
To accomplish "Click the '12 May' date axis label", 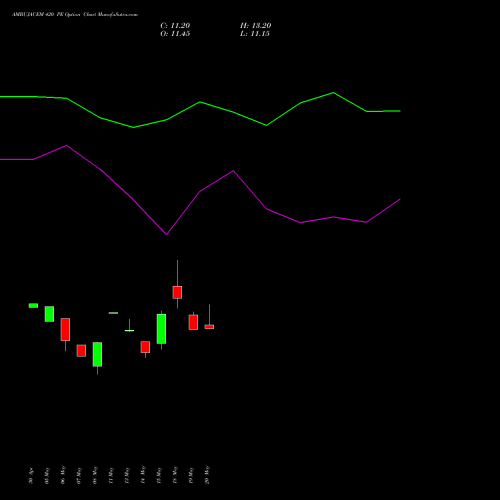I will coord(127,476).
